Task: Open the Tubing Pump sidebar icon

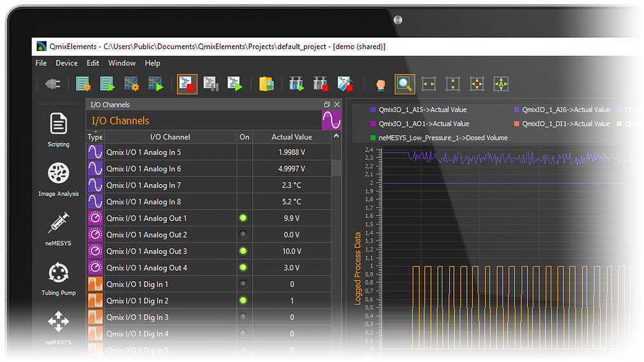Action: tap(58, 277)
